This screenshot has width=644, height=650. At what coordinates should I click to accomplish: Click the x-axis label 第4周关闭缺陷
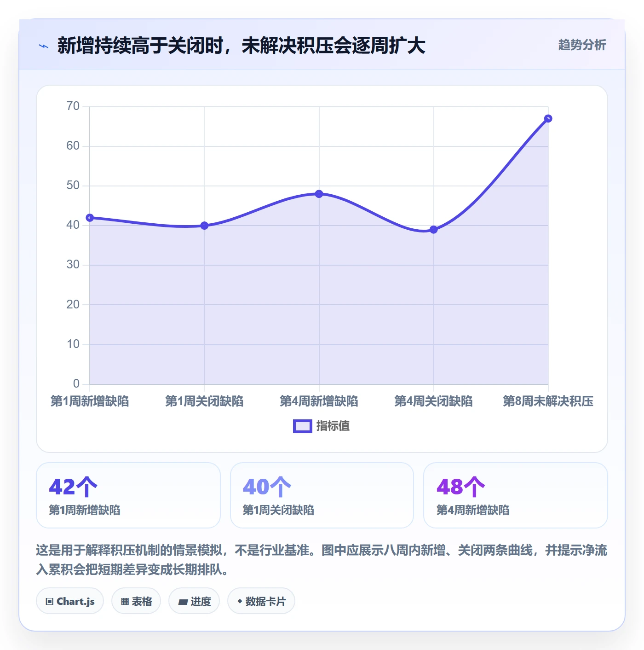pyautogui.click(x=434, y=401)
